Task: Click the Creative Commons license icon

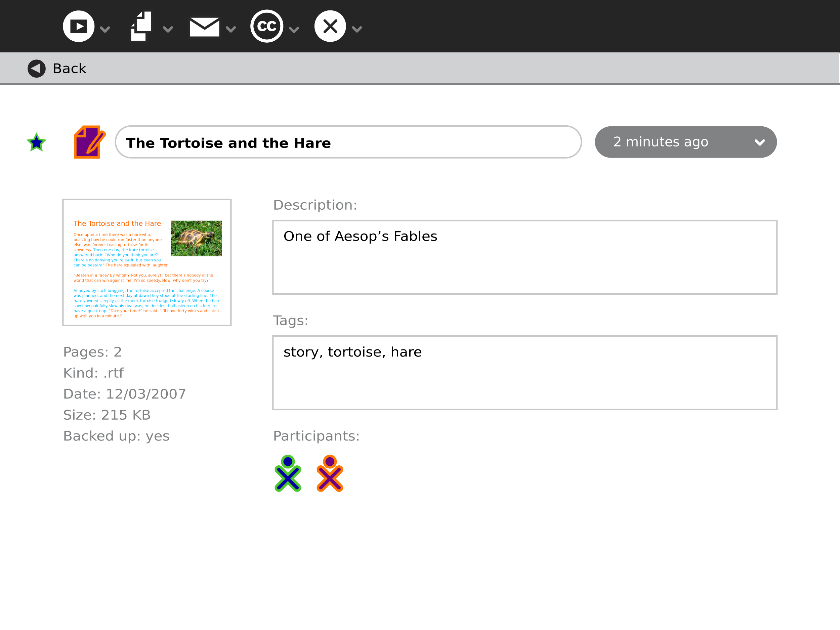Action: click(266, 26)
